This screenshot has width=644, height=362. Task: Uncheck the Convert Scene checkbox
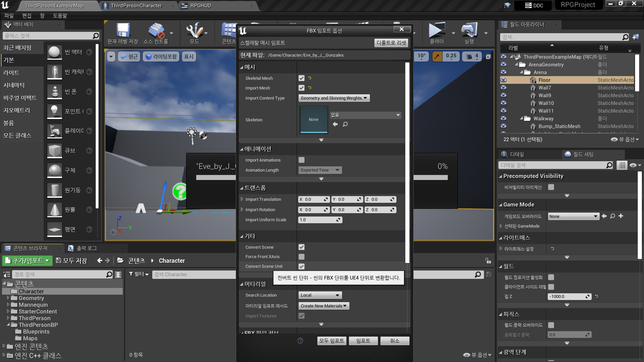coord(302,247)
